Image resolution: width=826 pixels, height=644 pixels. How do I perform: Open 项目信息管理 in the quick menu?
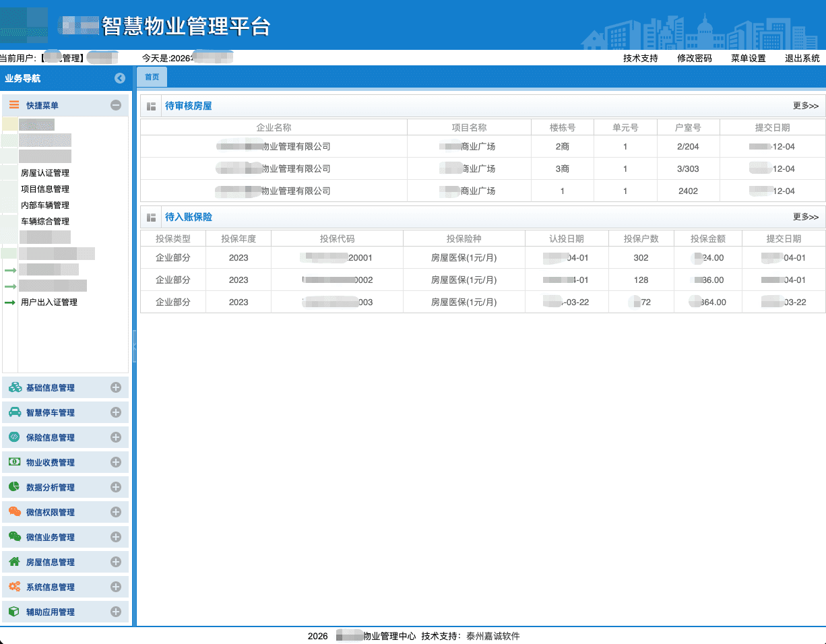pos(45,189)
